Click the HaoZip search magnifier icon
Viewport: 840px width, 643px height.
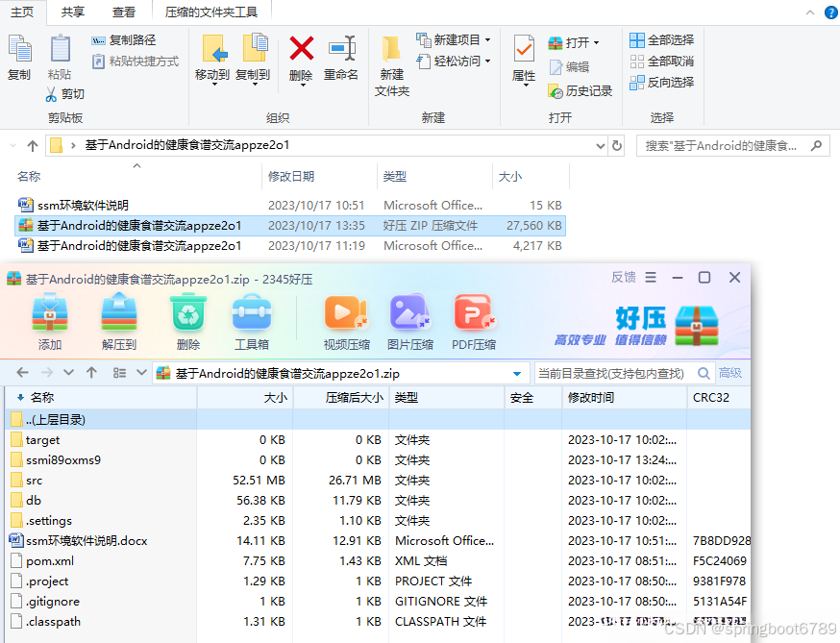click(704, 374)
